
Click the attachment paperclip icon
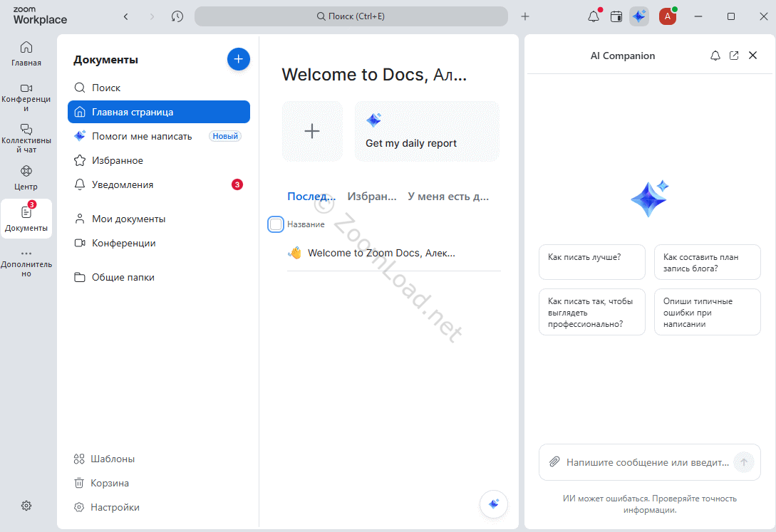point(554,461)
